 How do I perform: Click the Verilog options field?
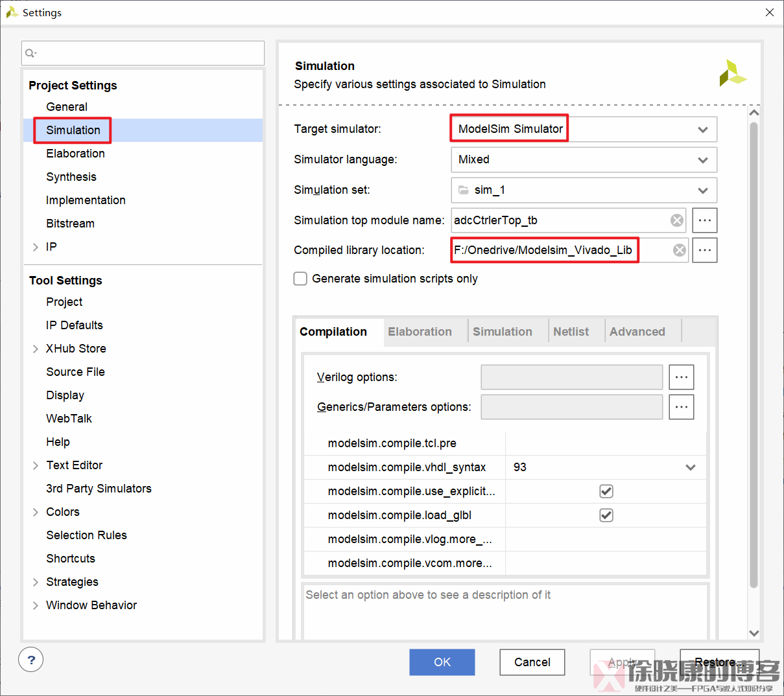point(572,377)
